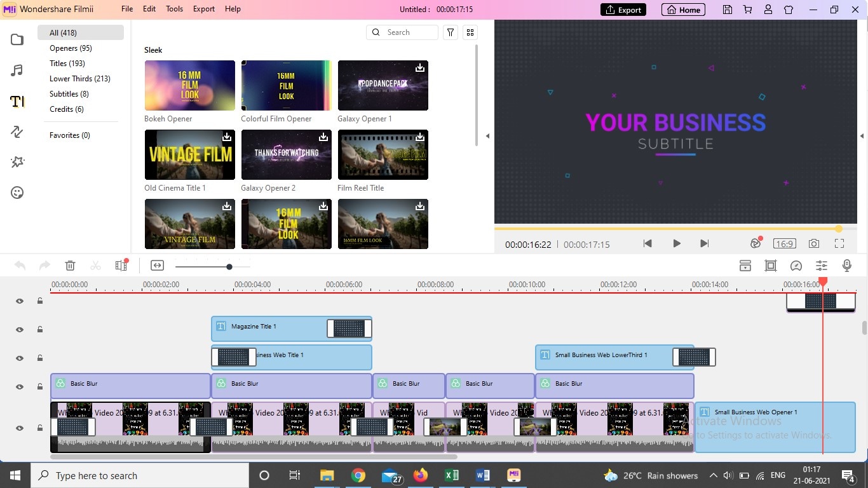Open the speed meter icon in timeline toolbar
Viewport: 868px width, 488px height.
point(796,266)
